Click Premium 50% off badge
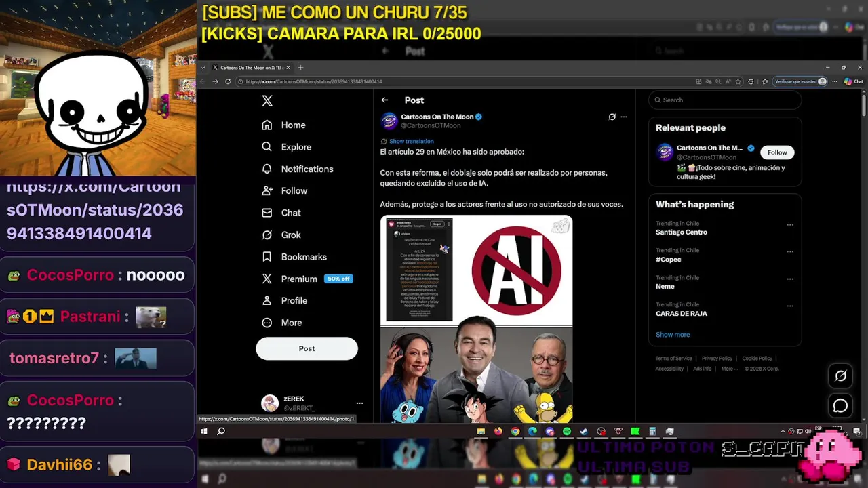The width and height of the screenshot is (868, 488). (338, 279)
